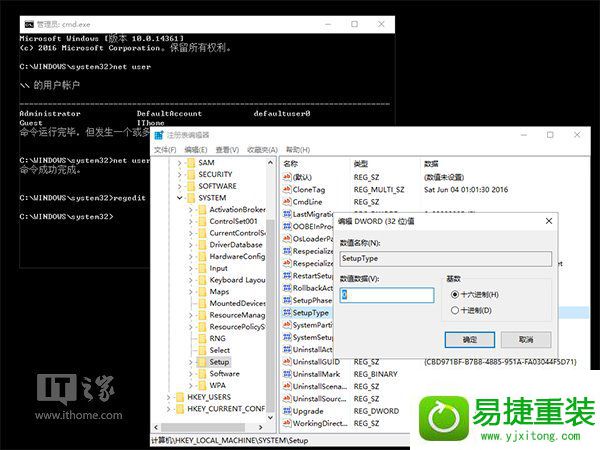
Task: Expand the Setup key in tree
Action: point(191,362)
